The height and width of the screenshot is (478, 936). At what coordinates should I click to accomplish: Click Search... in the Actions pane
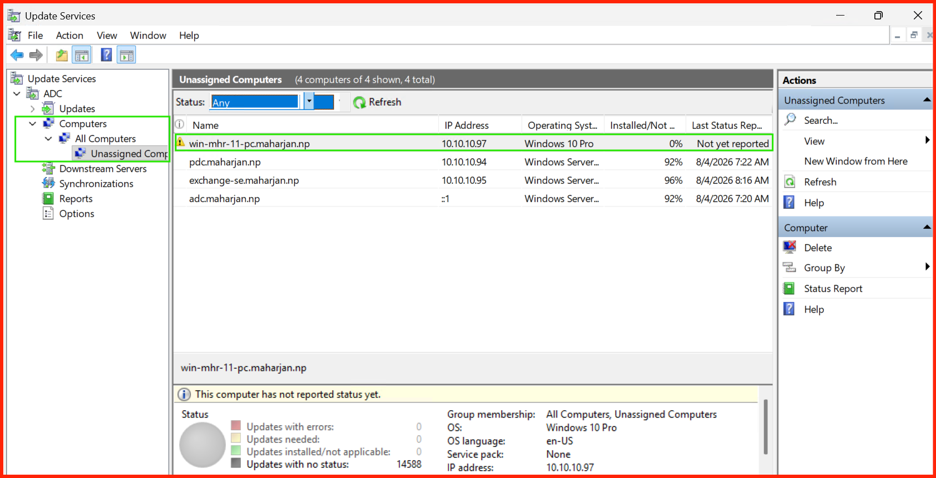pos(821,121)
